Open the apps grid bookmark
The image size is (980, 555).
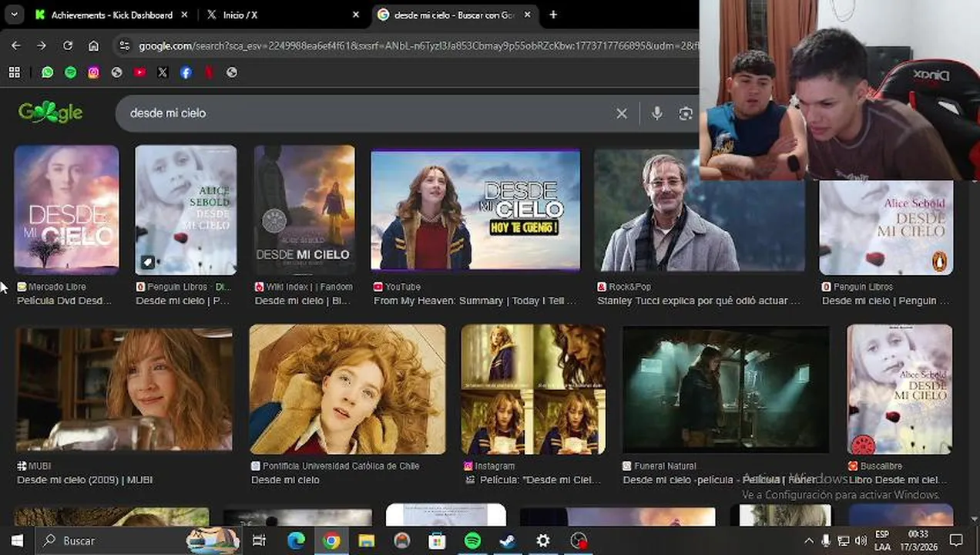[x=14, y=72]
